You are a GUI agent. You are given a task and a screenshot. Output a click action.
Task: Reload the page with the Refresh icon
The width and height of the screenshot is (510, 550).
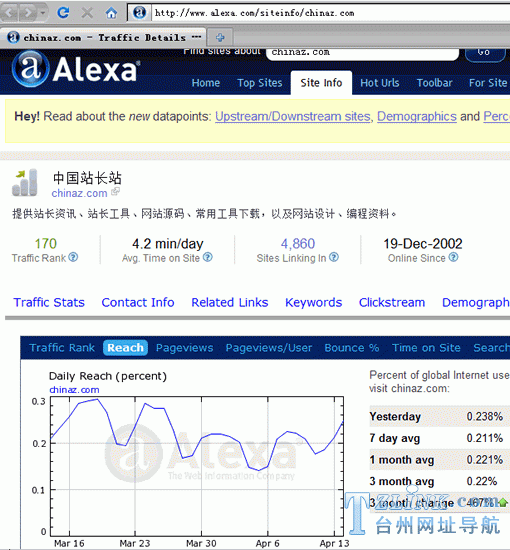(x=63, y=13)
